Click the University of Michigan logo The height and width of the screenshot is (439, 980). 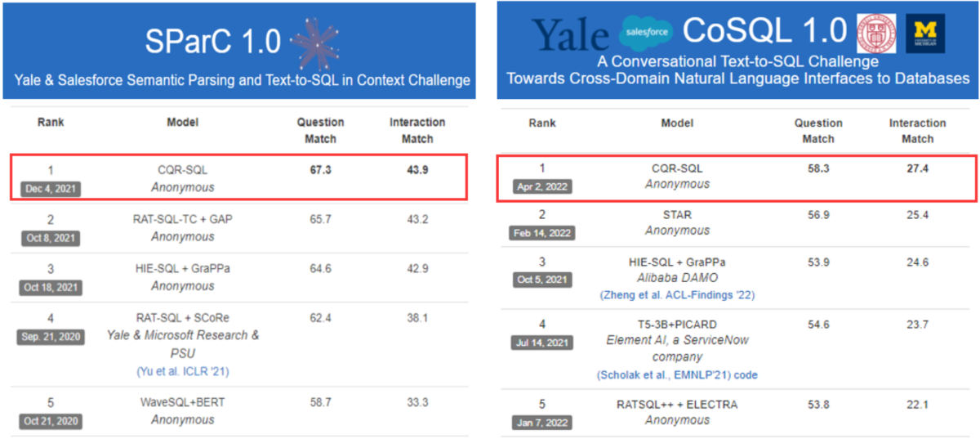tap(925, 33)
